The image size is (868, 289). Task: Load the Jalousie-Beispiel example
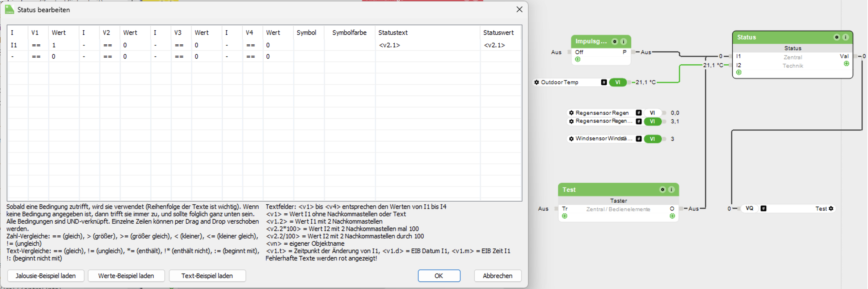[45, 276]
